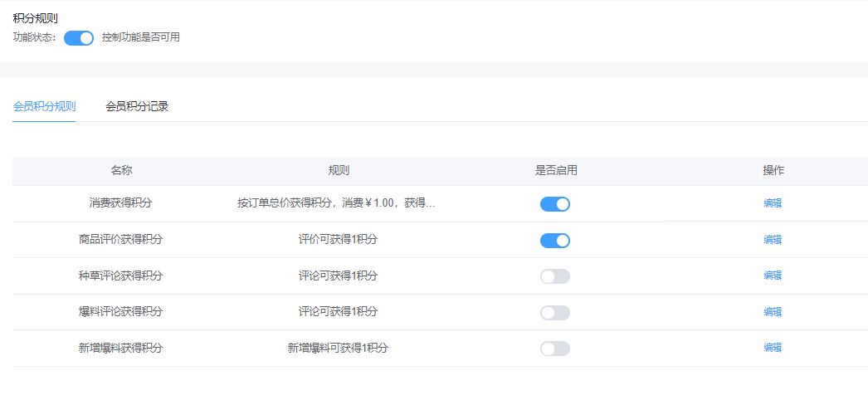Click the 是否启用 column header
The width and height of the screenshot is (868, 400).
point(556,170)
